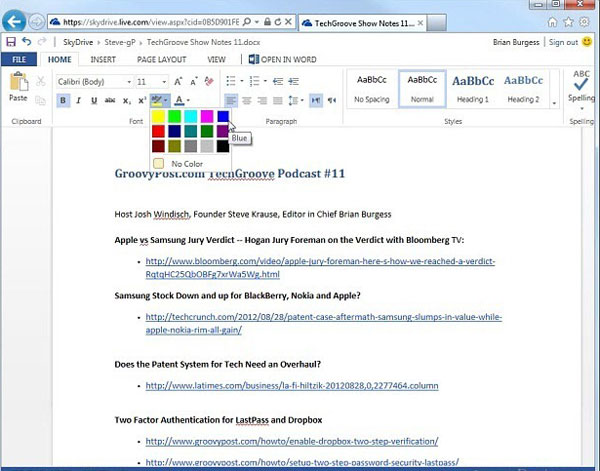Select the TechGroove Show Notes browser tab
The height and width of the screenshot is (471, 600).
[x=362, y=23]
